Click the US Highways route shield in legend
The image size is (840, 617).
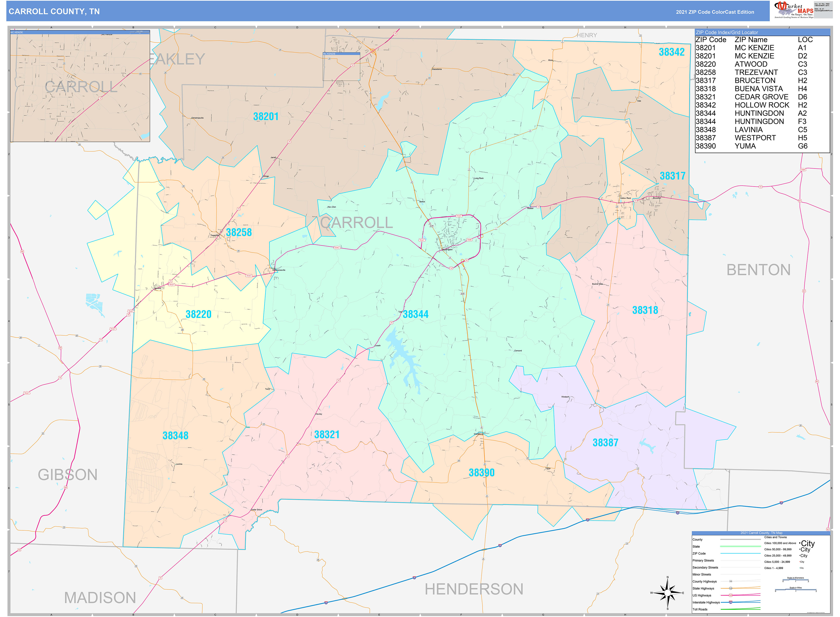[731, 595]
